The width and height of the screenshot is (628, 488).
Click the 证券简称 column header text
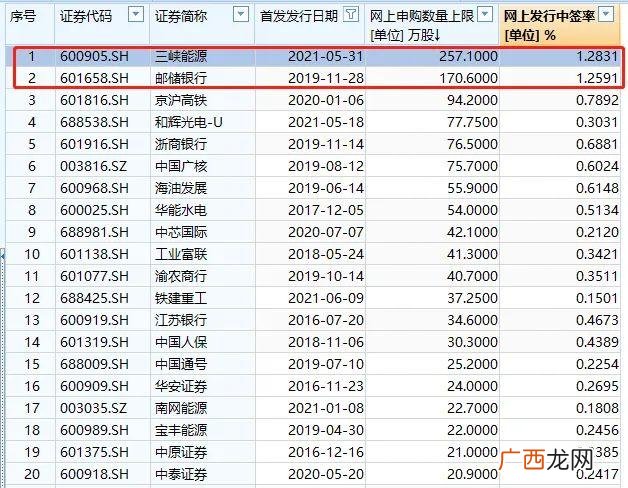(x=181, y=16)
